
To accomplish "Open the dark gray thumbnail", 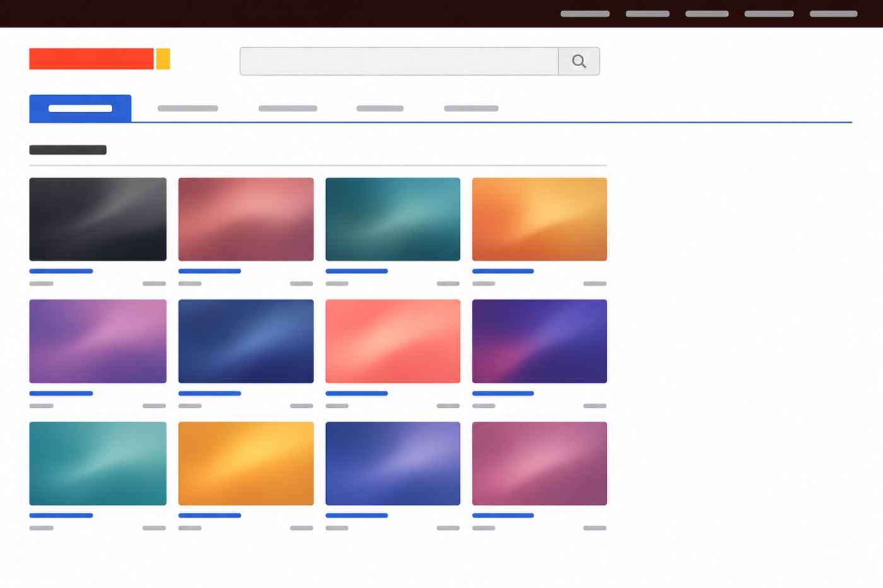I will pos(98,219).
